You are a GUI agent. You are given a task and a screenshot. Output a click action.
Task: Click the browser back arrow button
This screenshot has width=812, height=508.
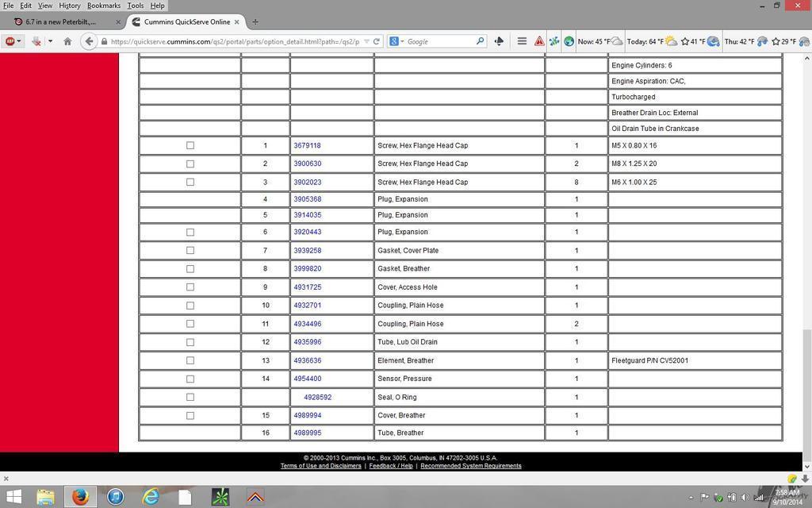pyautogui.click(x=89, y=41)
